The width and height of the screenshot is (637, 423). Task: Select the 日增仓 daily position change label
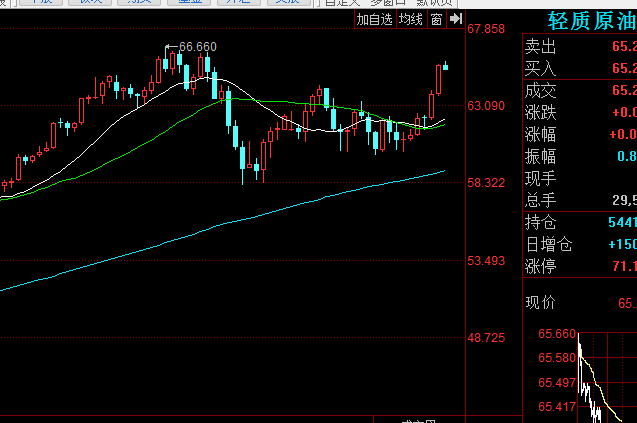[x=549, y=245]
